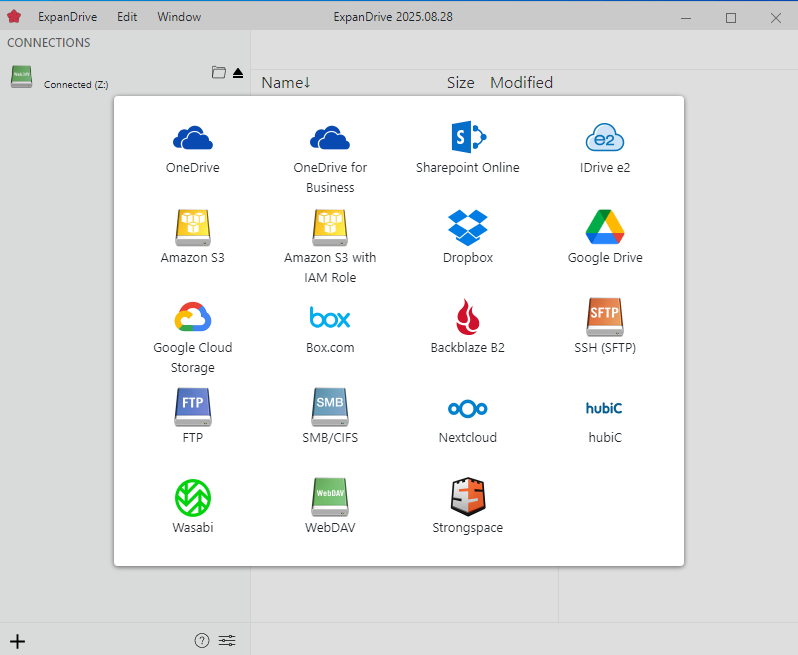This screenshot has height=655, width=798.
Task: Open connected drive folder in explorer
Action: click(219, 73)
